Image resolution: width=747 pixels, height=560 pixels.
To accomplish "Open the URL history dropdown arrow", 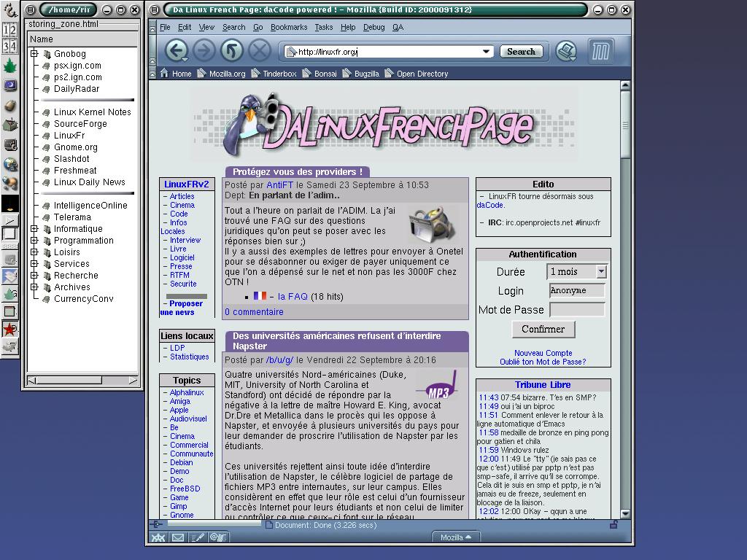I will [x=487, y=52].
